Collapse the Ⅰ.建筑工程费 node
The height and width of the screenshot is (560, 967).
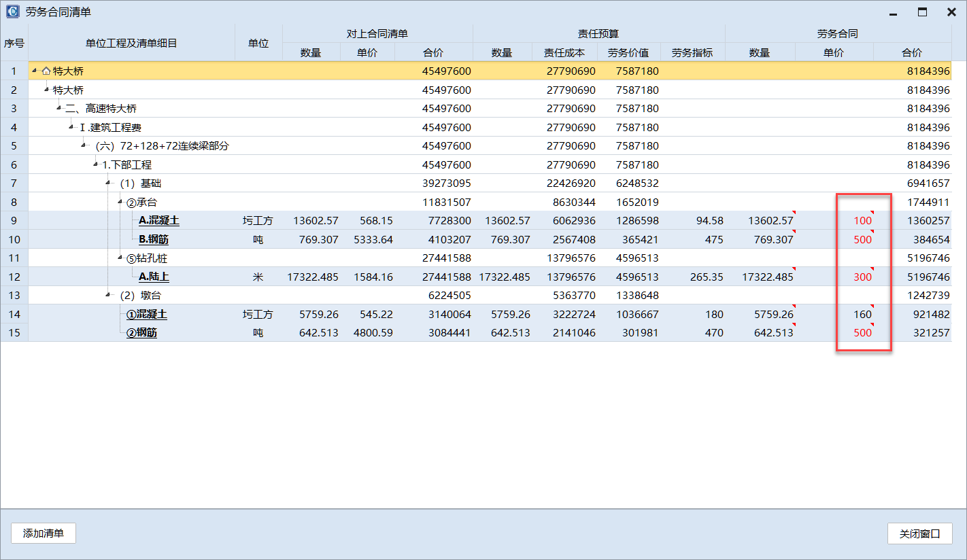[x=71, y=127]
